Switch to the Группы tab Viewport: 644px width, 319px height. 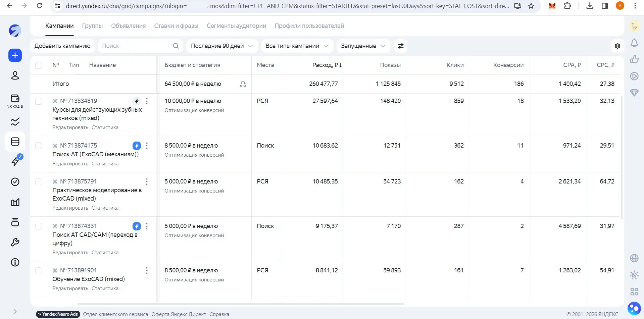[92, 26]
